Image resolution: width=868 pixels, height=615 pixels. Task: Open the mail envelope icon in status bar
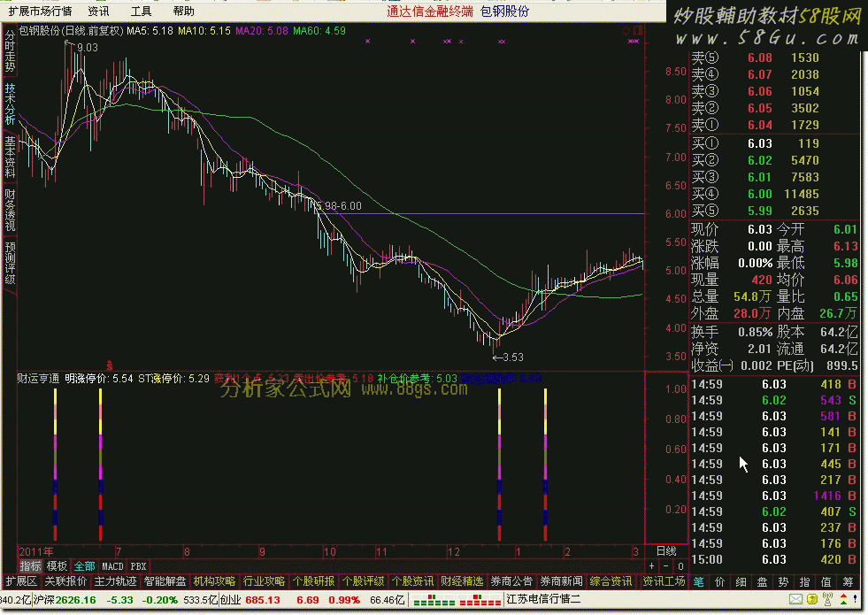pos(795,599)
